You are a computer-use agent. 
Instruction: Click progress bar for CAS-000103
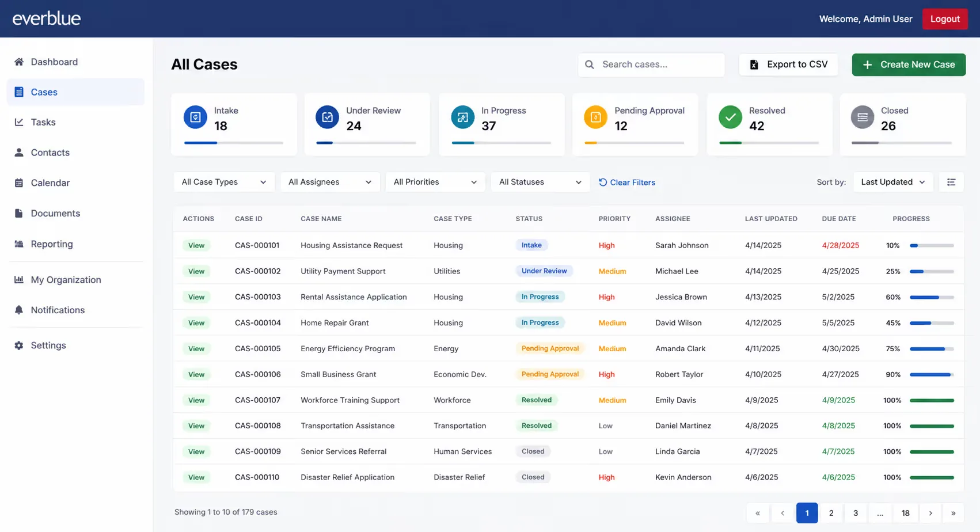(x=932, y=297)
